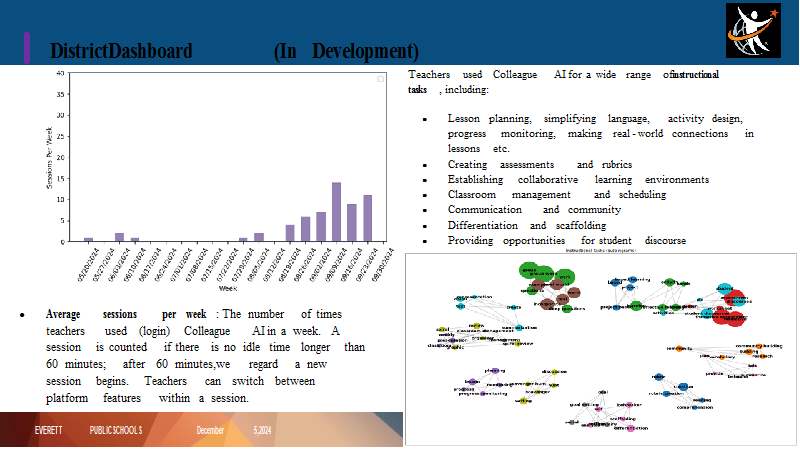
Task: Click the purple accent bar beside the title
Action: [27, 48]
